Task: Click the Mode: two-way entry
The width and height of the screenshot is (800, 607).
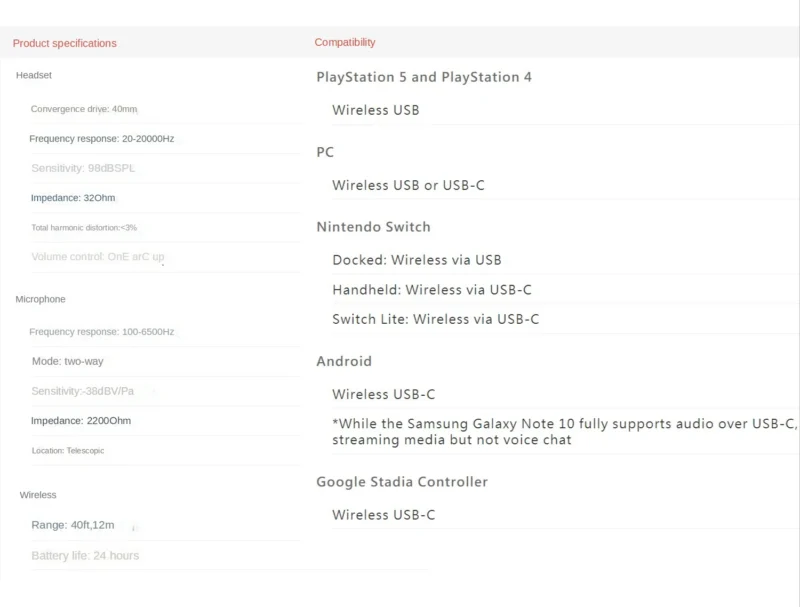Action: coord(67,361)
